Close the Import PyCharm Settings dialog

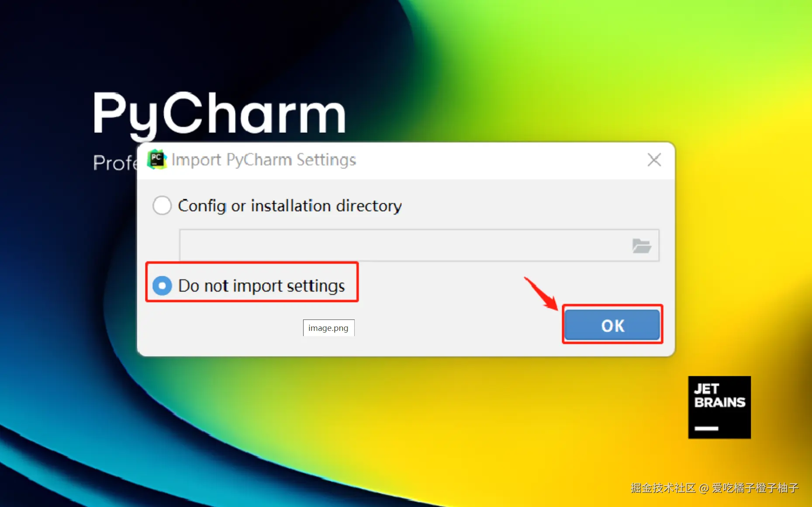pos(654,160)
